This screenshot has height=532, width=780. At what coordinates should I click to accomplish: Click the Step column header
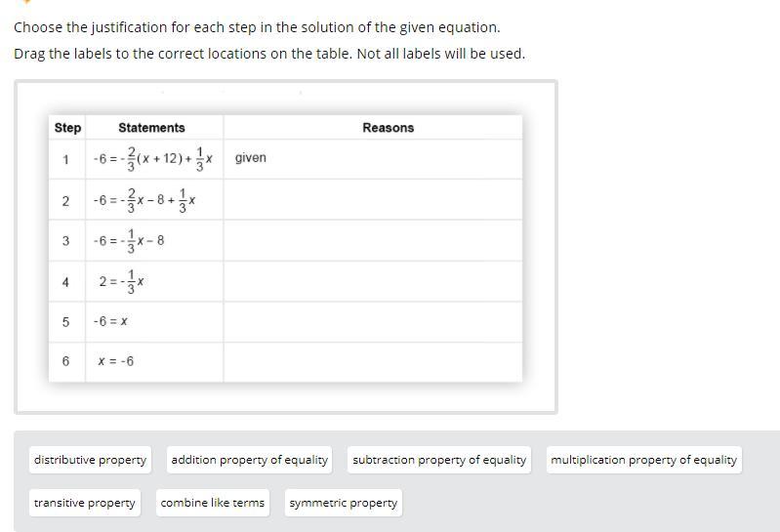pyautogui.click(x=67, y=128)
